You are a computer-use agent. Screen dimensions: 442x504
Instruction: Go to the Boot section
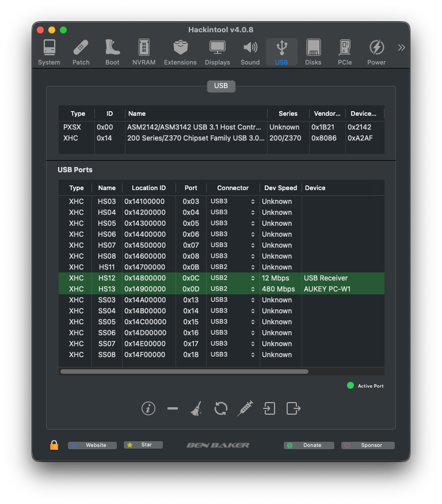tap(112, 52)
